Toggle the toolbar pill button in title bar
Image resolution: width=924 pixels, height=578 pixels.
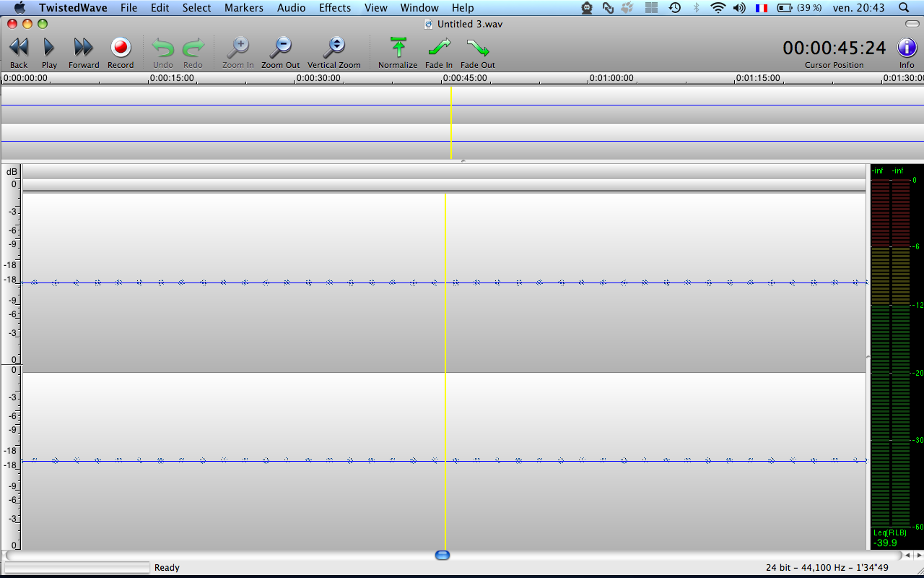(x=912, y=24)
